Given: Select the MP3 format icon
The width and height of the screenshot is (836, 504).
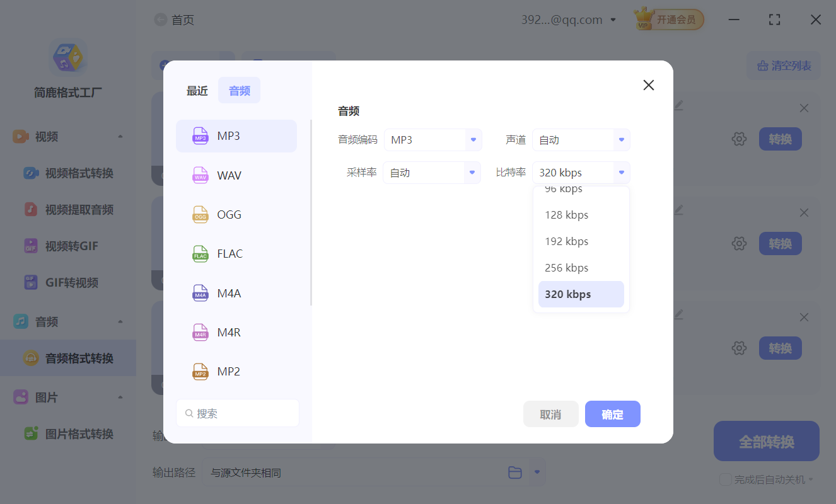Looking at the screenshot, I should coord(200,135).
